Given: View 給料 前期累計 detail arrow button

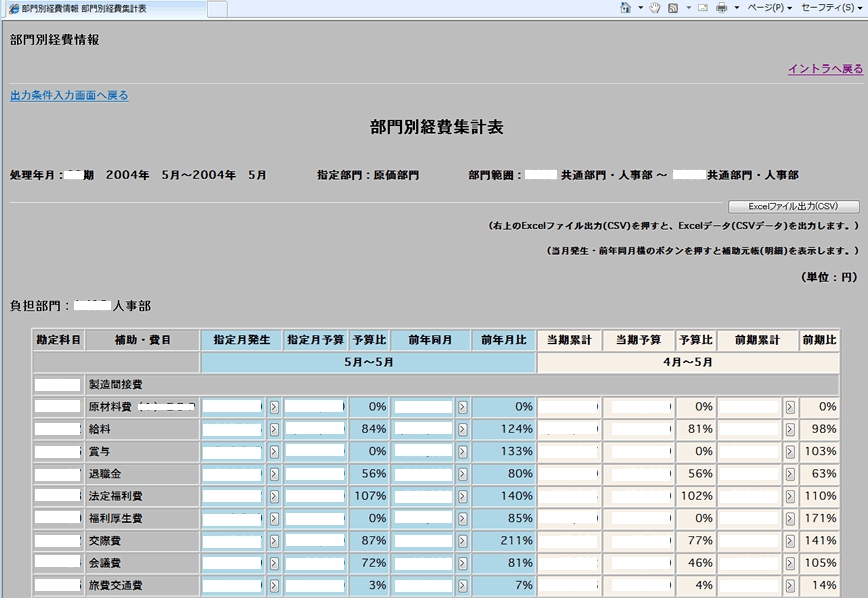Looking at the screenshot, I should (790, 430).
